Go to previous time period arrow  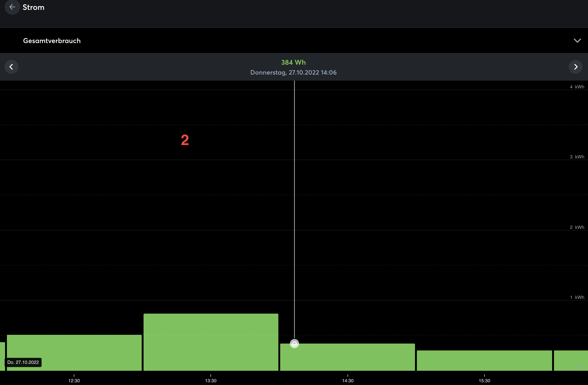click(11, 67)
